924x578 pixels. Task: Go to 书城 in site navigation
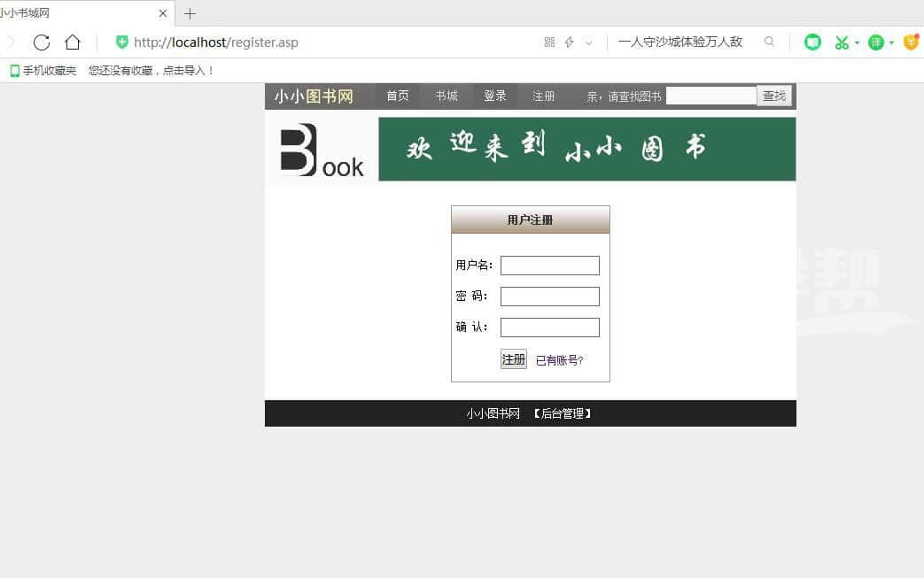pos(446,96)
